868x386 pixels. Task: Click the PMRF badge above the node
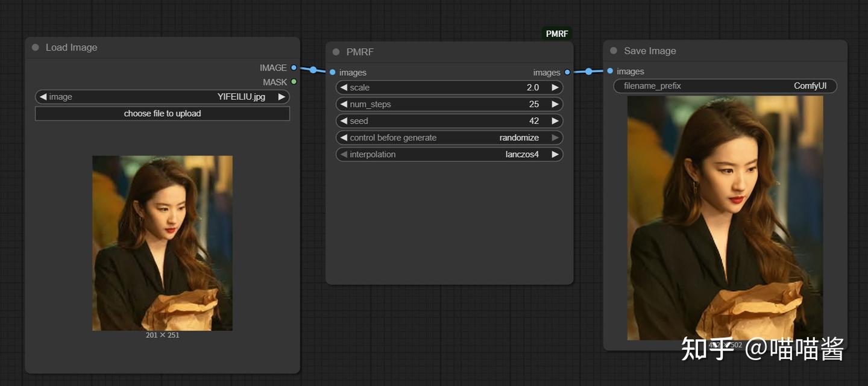point(557,34)
